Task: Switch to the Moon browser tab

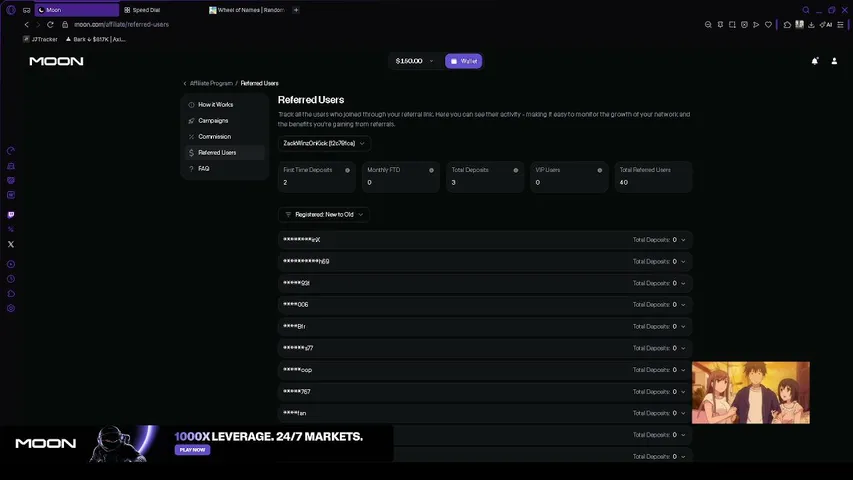Action: (x=77, y=10)
